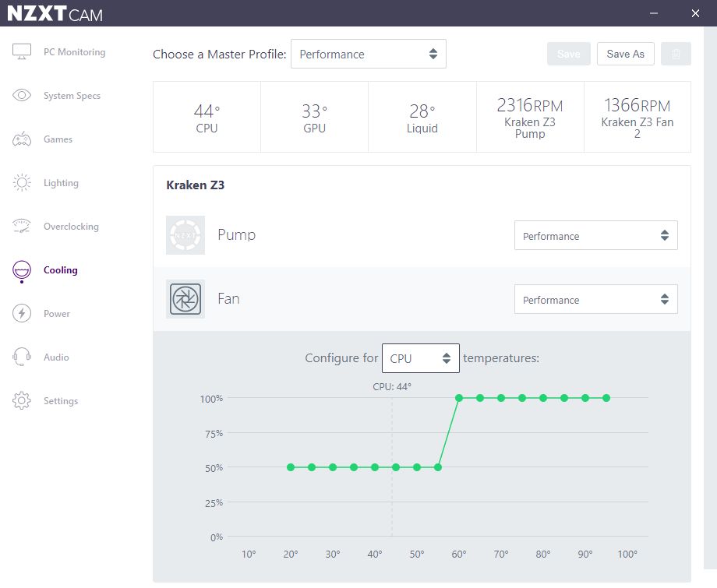Open PC Monitoring monitor icon

22,51
